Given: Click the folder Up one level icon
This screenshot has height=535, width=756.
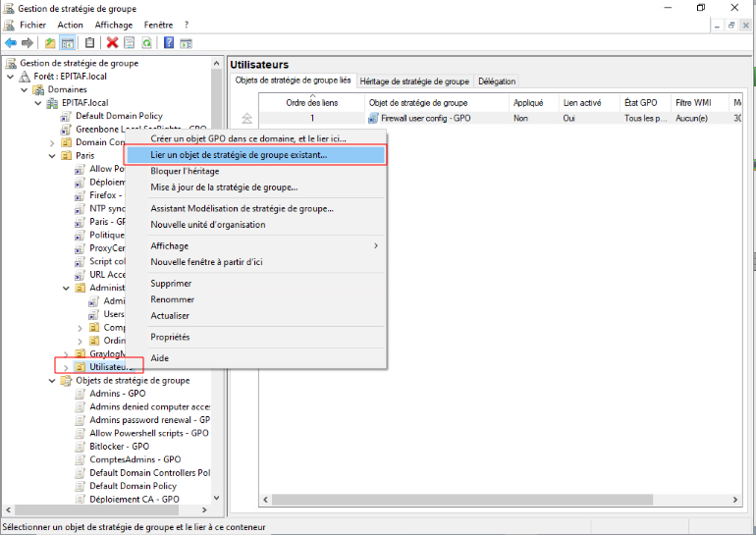Looking at the screenshot, I should pos(50,43).
